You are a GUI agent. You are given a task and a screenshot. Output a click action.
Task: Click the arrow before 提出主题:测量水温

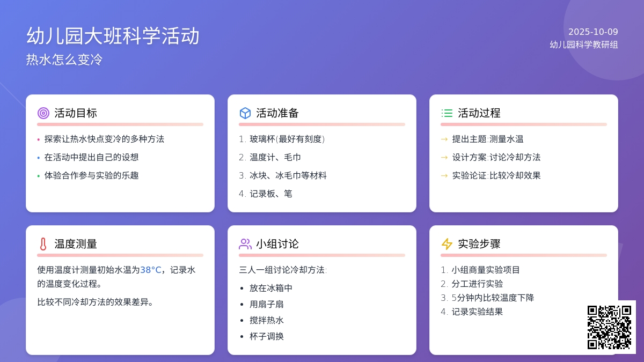pos(444,139)
